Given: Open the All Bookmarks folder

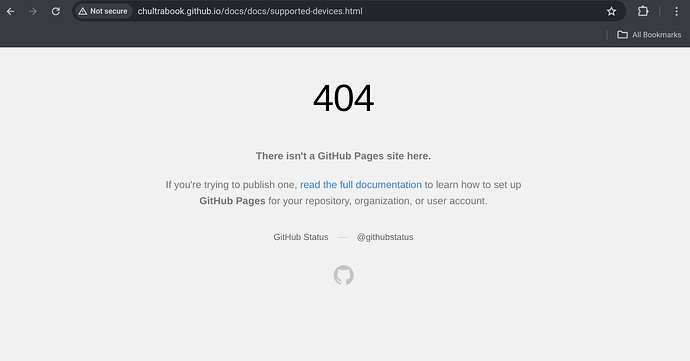Looking at the screenshot, I should click(x=649, y=35).
